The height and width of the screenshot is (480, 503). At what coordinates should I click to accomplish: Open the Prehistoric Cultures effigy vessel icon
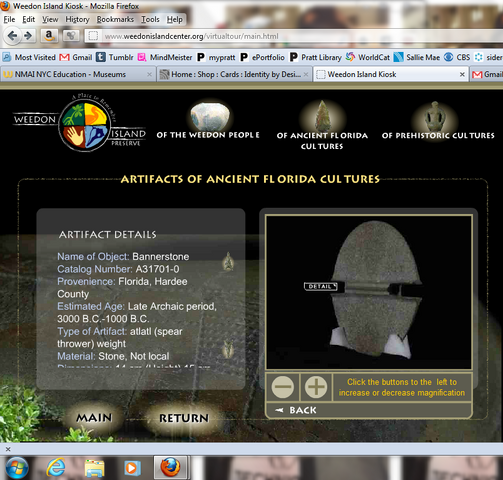coord(435,117)
